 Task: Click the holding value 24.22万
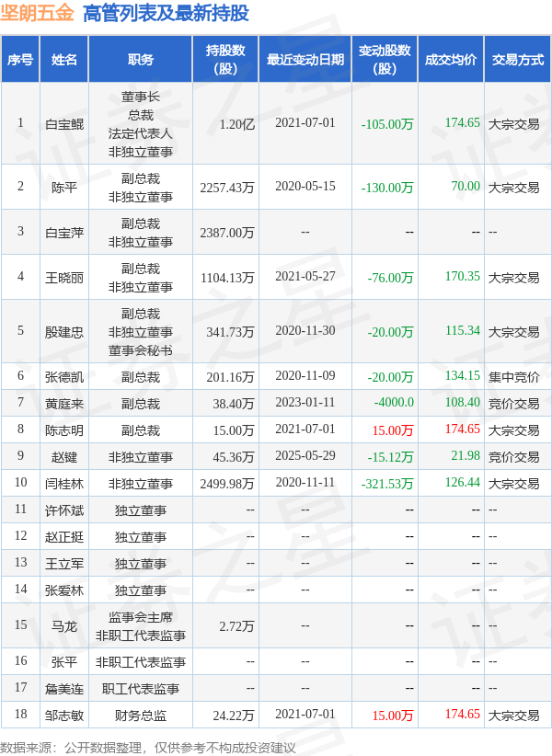point(234,716)
